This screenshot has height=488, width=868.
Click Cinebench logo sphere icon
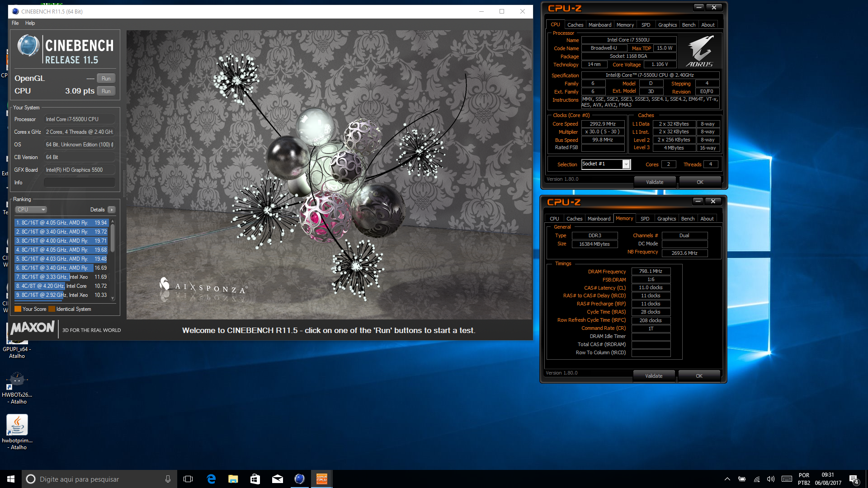(x=28, y=46)
